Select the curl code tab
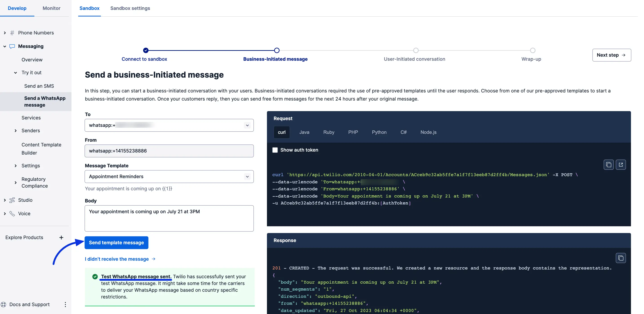The width and height of the screenshot is (644, 314). tap(282, 132)
